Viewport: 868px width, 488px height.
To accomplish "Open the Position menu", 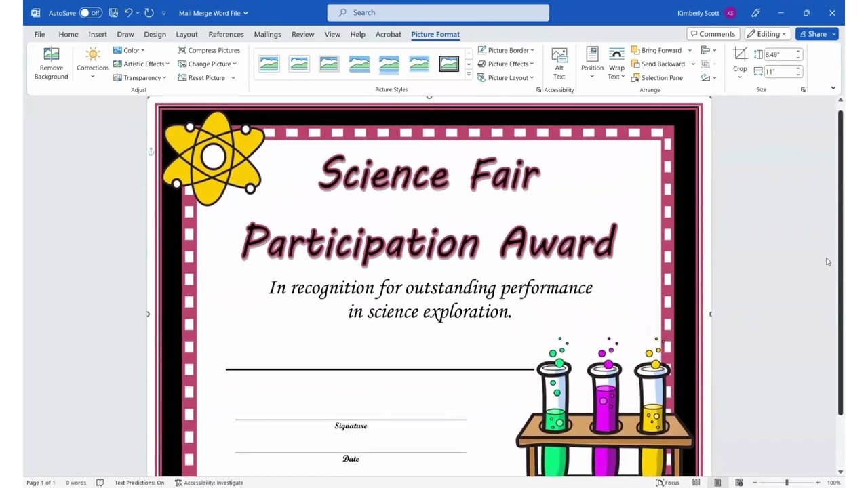I will 592,64.
